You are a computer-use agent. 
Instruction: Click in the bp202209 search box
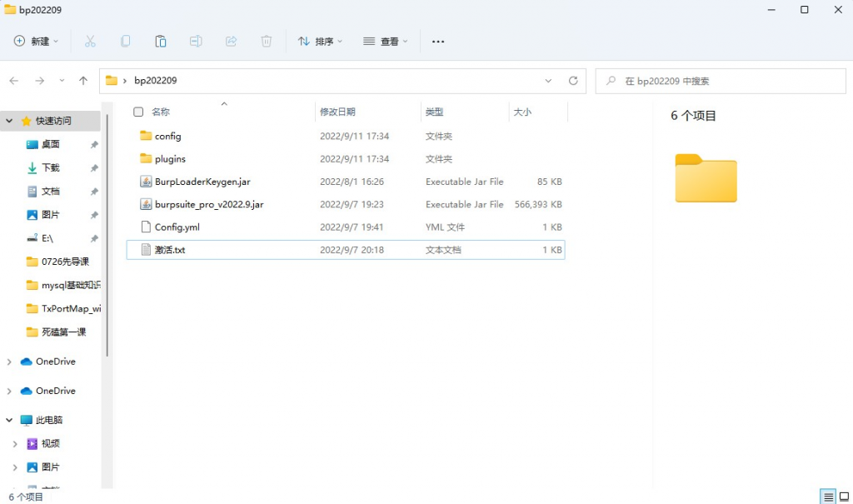coord(721,81)
